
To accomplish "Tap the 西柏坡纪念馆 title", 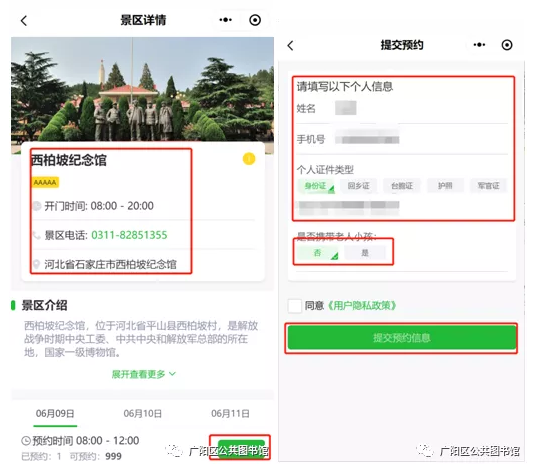I will coord(69,160).
